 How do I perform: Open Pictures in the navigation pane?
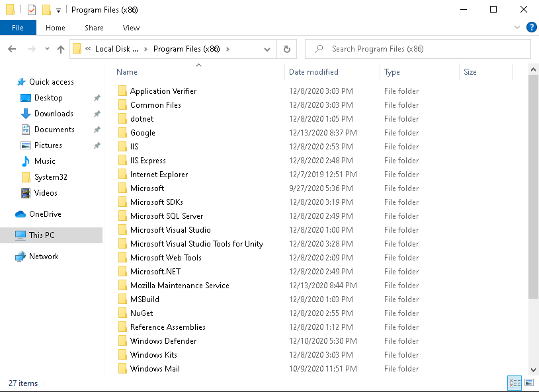pos(48,145)
